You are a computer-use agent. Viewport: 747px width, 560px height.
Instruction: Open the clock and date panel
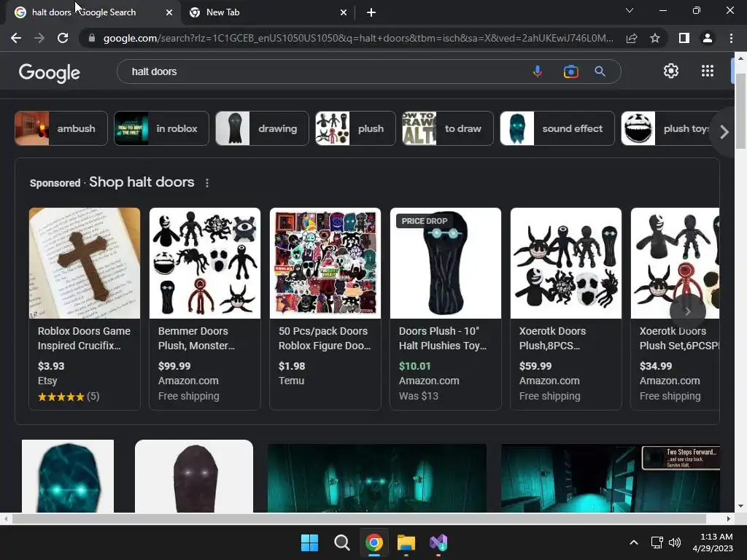(713, 542)
